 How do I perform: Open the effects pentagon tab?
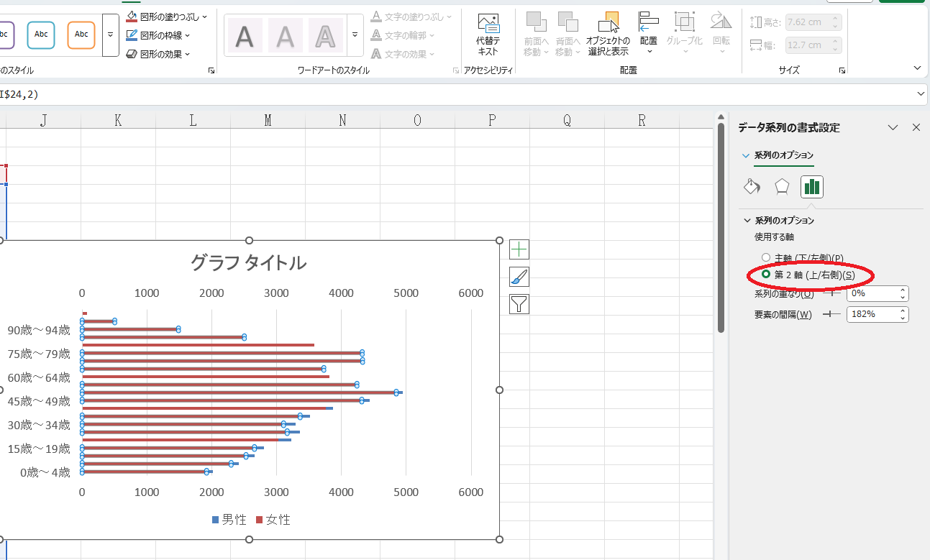click(x=782, y=187)
